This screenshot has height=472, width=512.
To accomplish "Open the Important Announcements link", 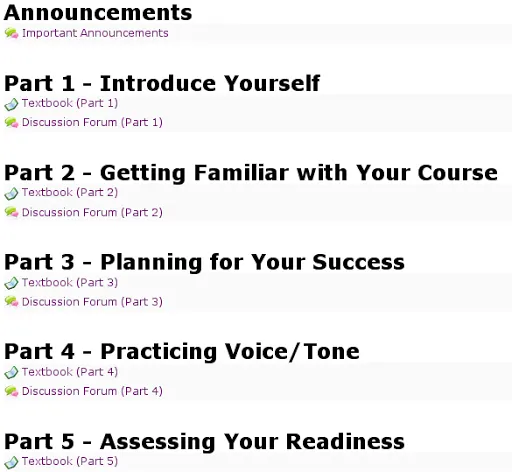I will tap(95, 33).
